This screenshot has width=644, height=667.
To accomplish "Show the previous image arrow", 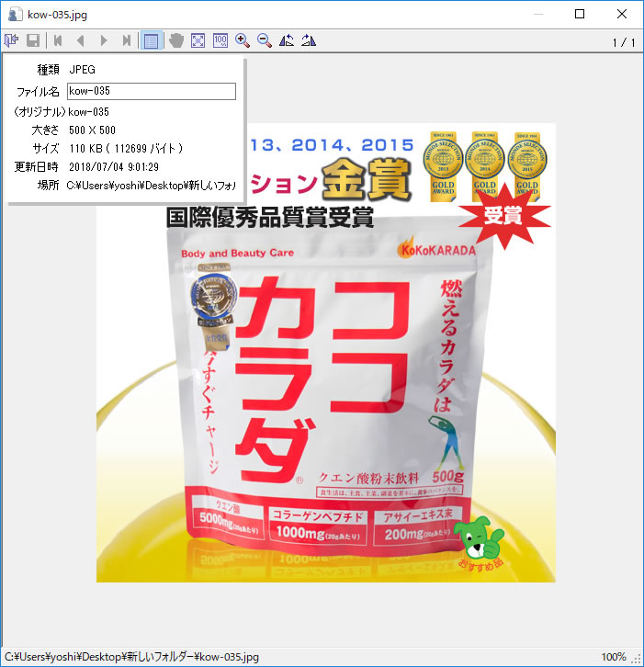I will [81, 40].
